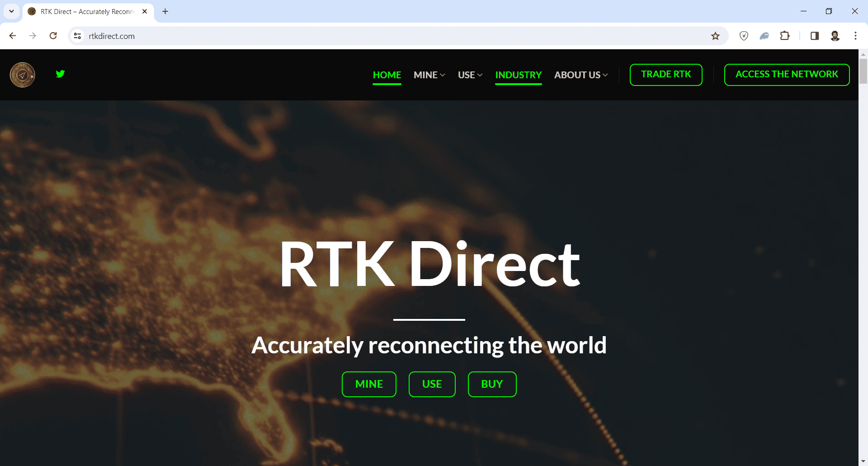868x466 pixels.
Task: Expand the ABOUT US navigation dropdown
Action: coord(581,75)
